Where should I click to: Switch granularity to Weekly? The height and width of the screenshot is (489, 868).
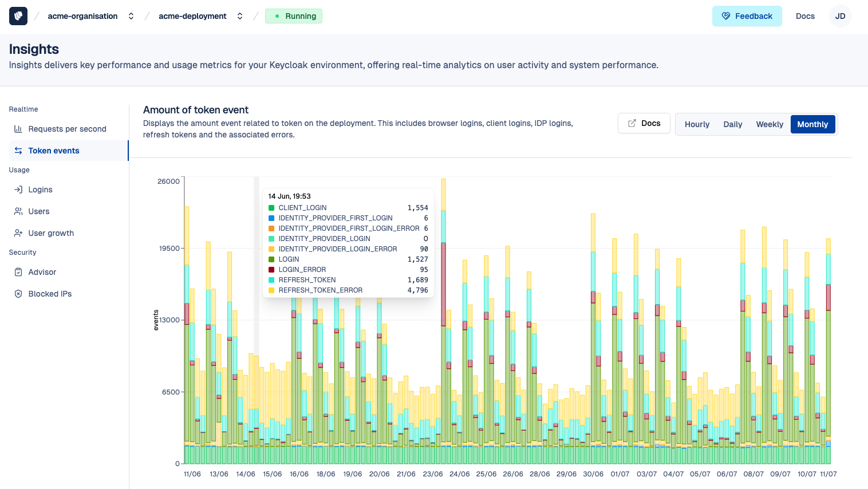(x=769, y=124)
